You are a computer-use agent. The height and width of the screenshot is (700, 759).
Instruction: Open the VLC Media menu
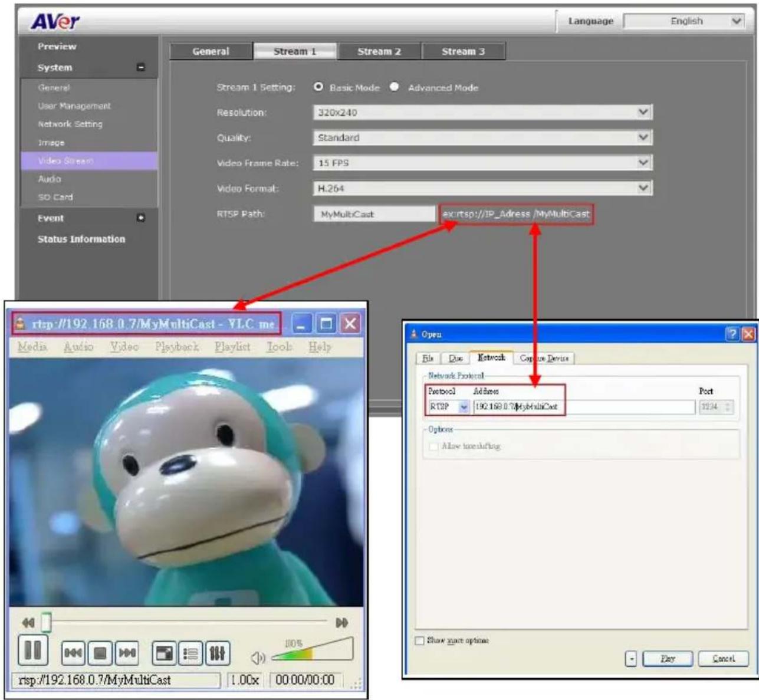click(x=32, y=347)
